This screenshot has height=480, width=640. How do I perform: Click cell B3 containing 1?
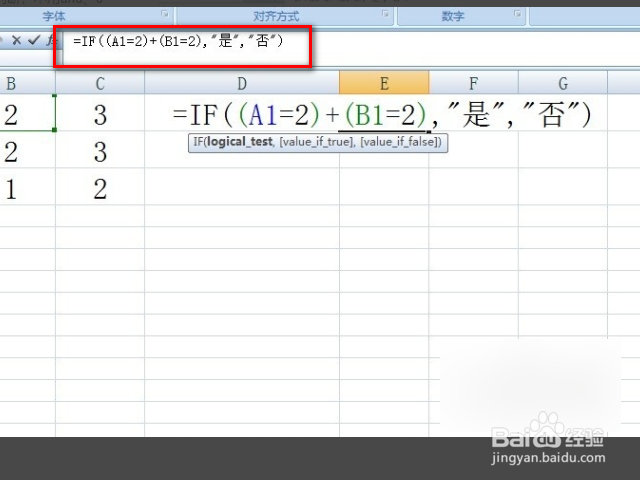tap(27, 187)
